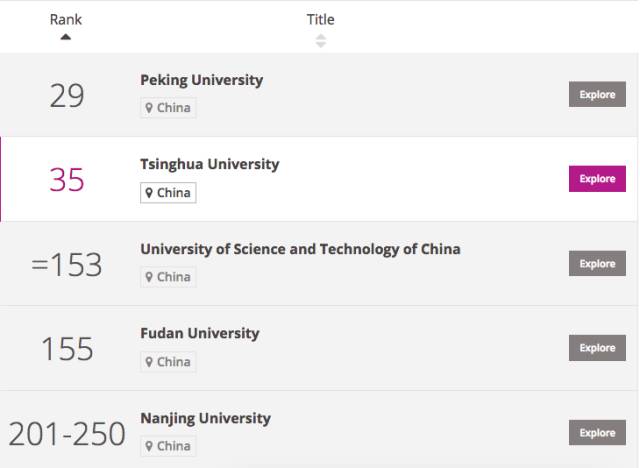The width and height of the screenshot is (640, 468).
Task: Click the magenta Explore button for Tsinghua
Action: (x=597, y=179)
